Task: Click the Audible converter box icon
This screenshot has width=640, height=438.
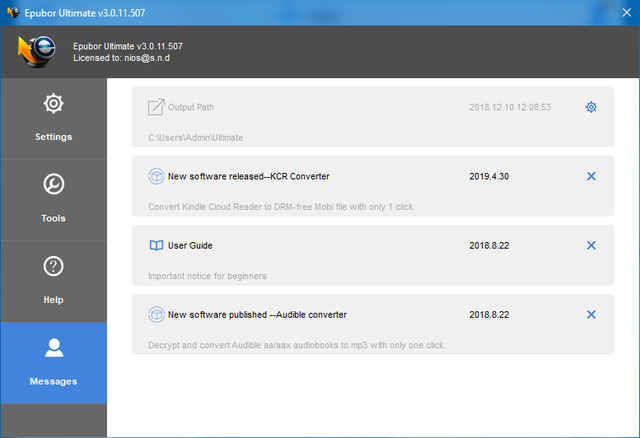Action: click(156, 314)
